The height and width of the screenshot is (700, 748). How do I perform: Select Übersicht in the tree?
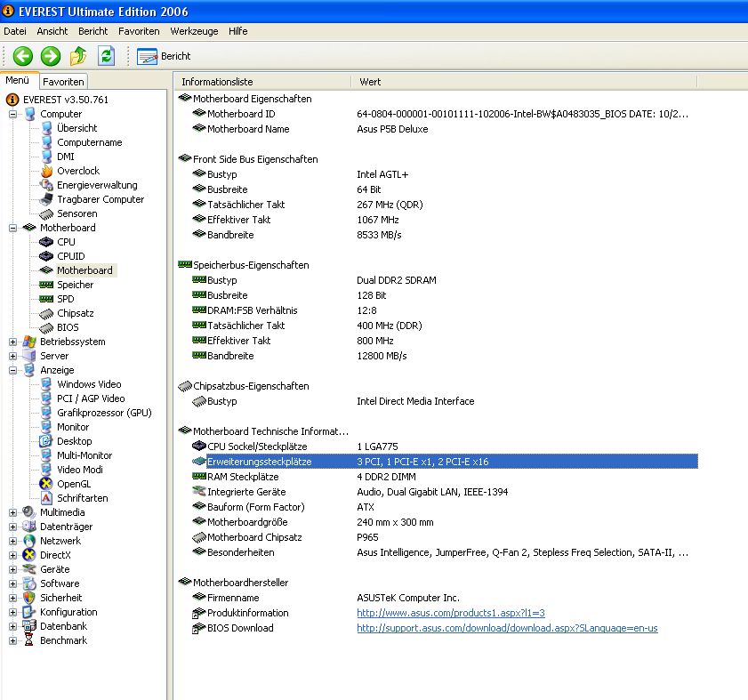click(76, 128)
